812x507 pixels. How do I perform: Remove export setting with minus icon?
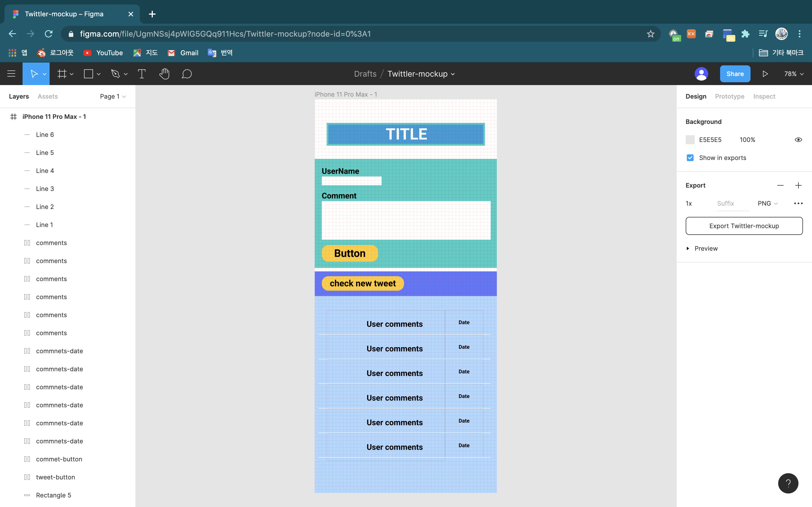(x=780, y=185)
